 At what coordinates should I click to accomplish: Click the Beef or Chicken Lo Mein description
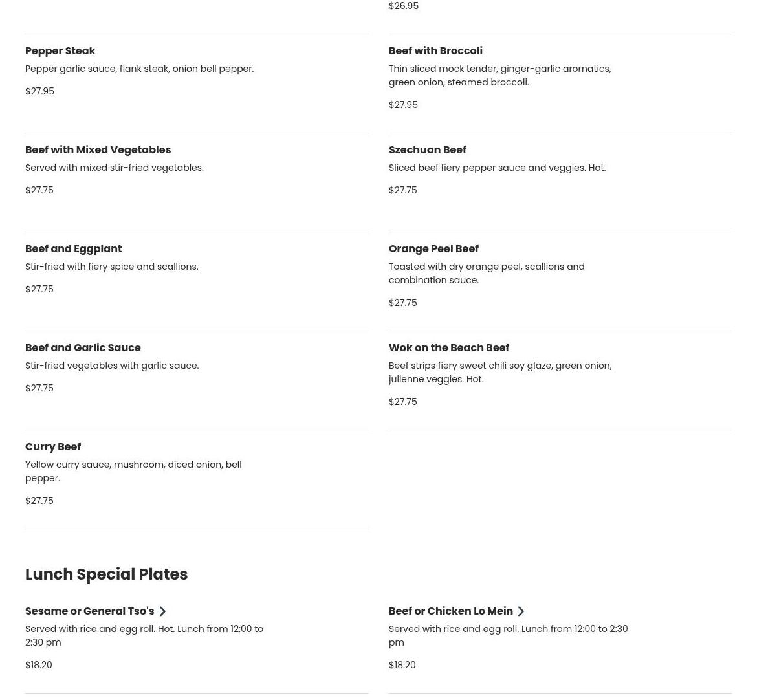click(508, 635)
